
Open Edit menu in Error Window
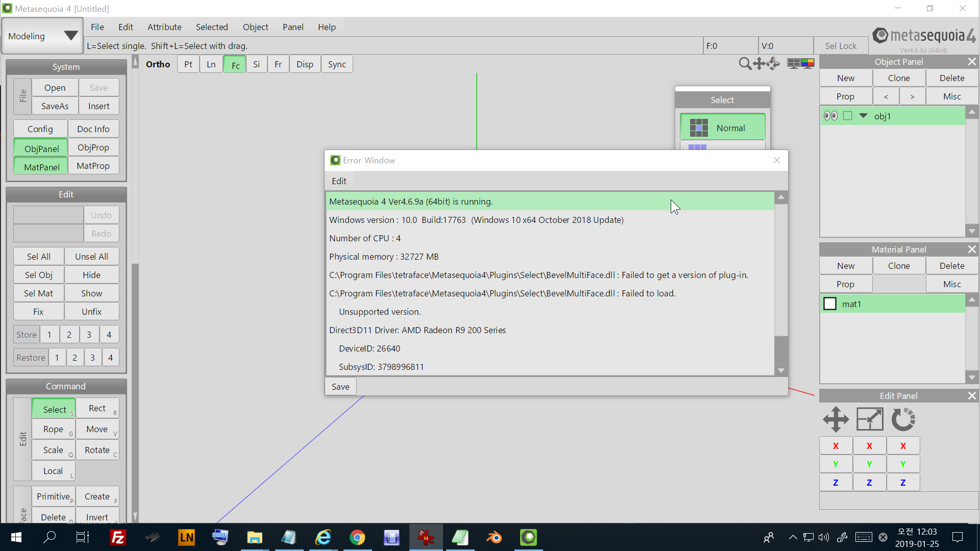click(339, 181)
